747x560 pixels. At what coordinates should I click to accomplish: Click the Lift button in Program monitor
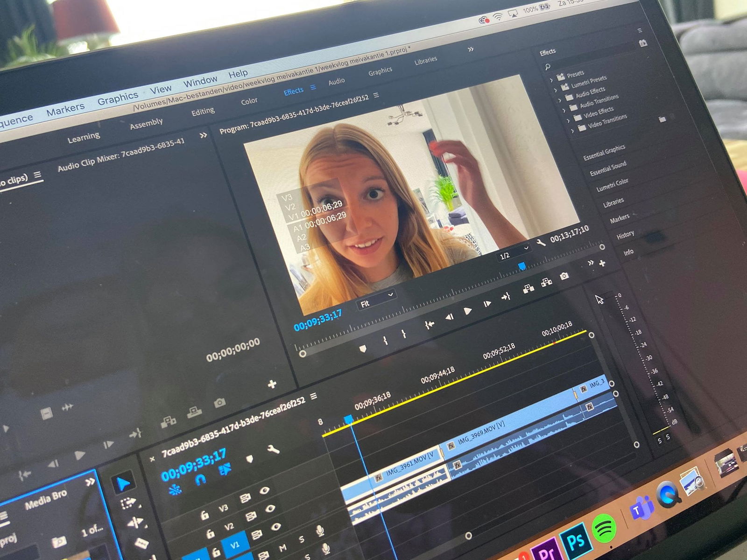pos(529,289)
